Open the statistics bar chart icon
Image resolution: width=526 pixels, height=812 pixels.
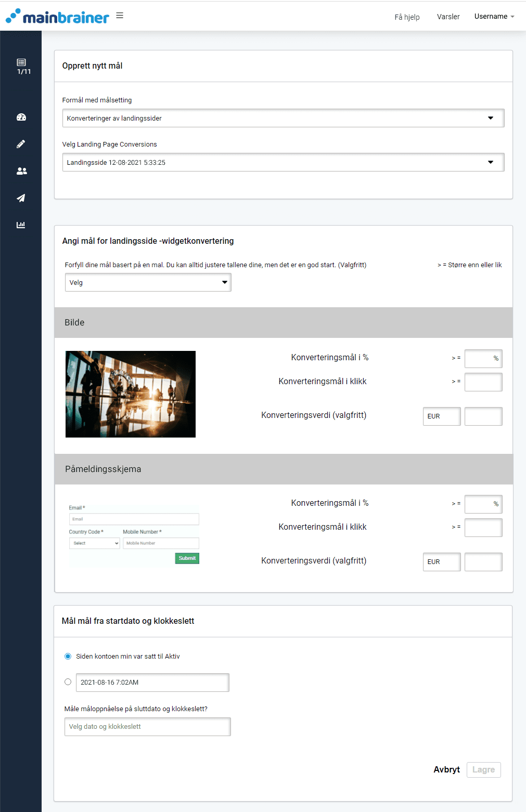(21, 225)
